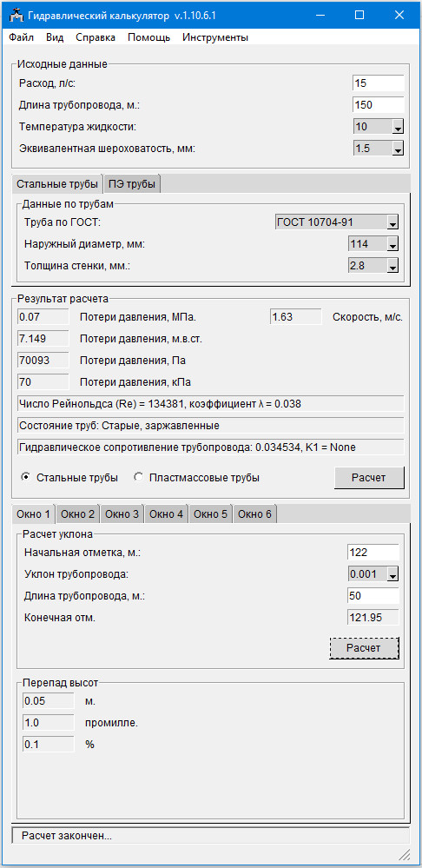Switch to the Окно 6 tab
422x868 pixels.
[x=255, y=514]
